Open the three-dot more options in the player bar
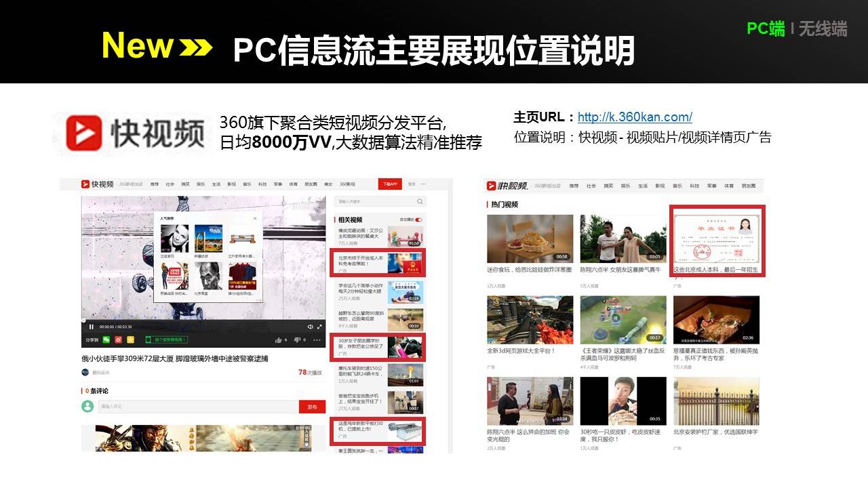 pos(317,340)
